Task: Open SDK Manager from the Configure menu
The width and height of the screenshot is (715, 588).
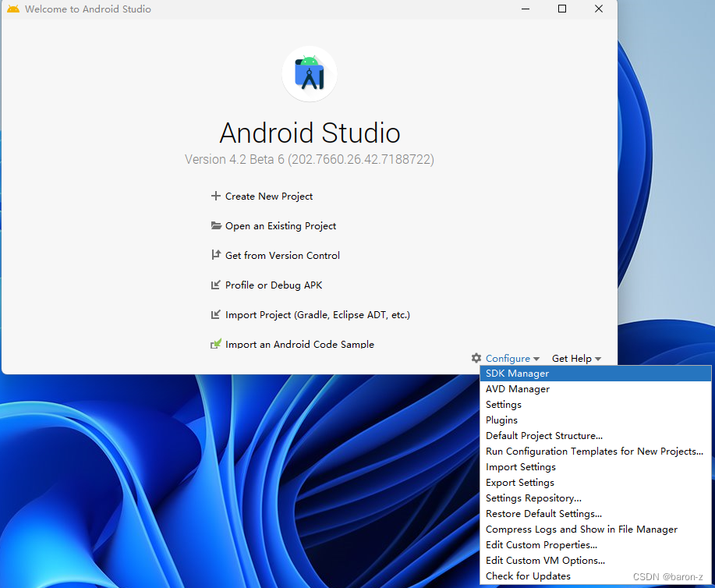Action: [x=596, y=373]
